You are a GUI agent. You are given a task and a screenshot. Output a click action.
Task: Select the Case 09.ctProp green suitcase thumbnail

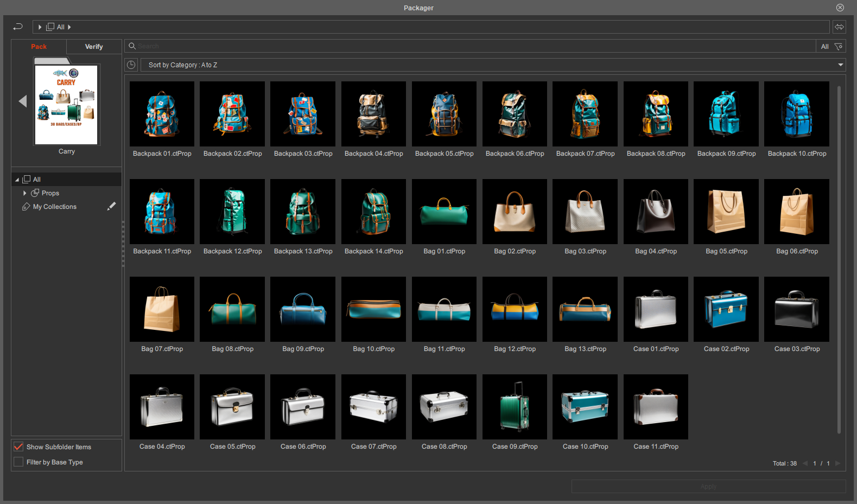tap(515, 407)
